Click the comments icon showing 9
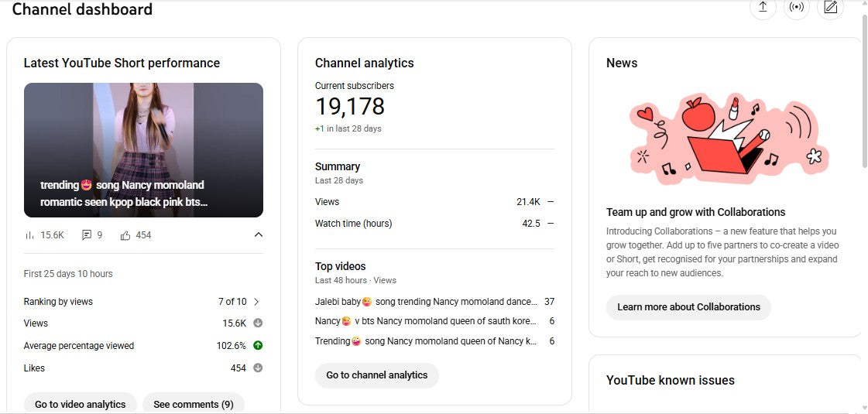The width and height of the screenshot is (868, 414). tap(87, 235)
